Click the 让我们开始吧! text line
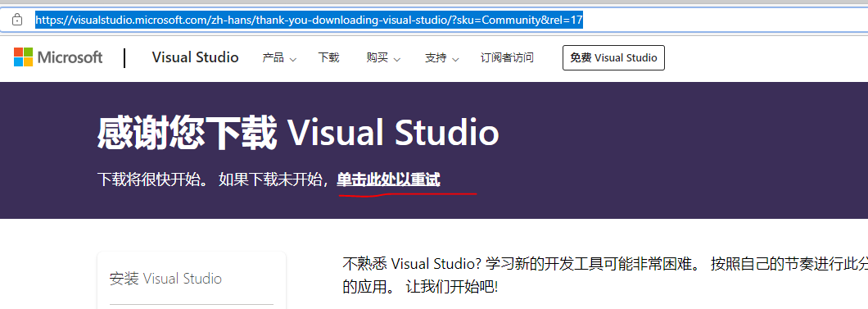Screen dimensions: 868x309 pyautogui.click(x=452, y=287)
